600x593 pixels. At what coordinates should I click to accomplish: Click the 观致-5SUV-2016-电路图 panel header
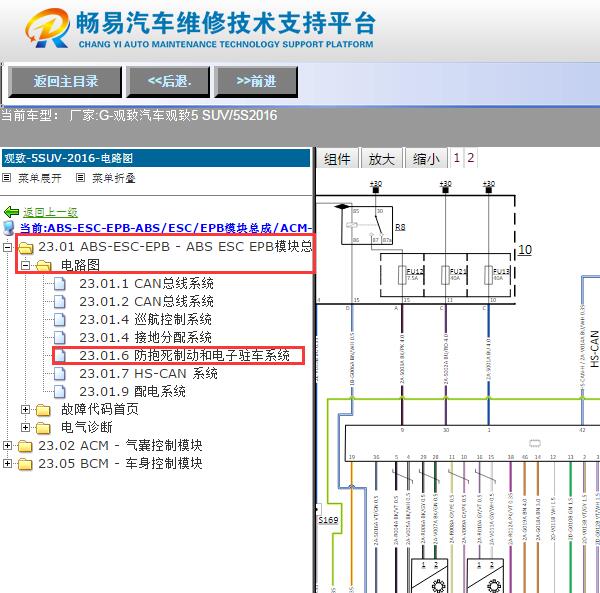tap(156, 158)
